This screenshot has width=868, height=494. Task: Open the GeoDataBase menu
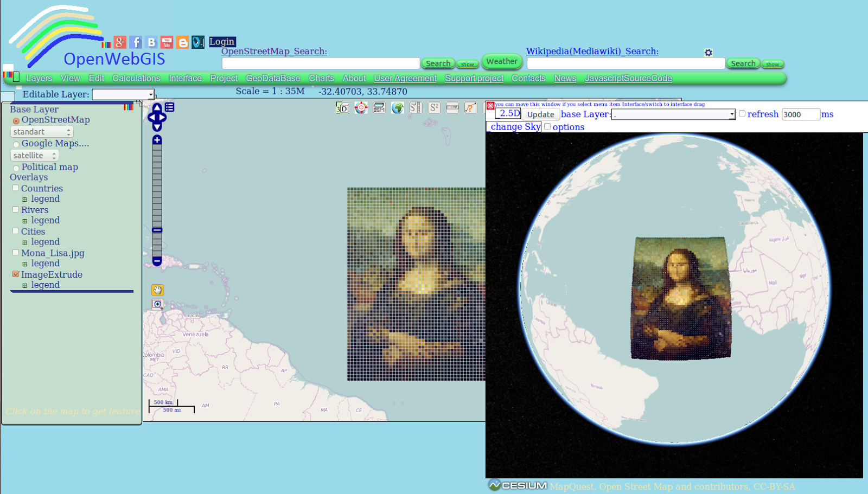coord(273,79)
